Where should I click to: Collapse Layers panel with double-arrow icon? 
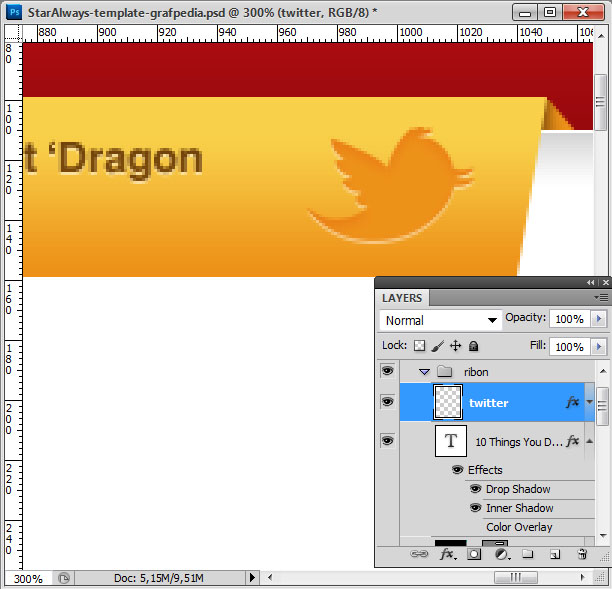(x=591, y=283)
